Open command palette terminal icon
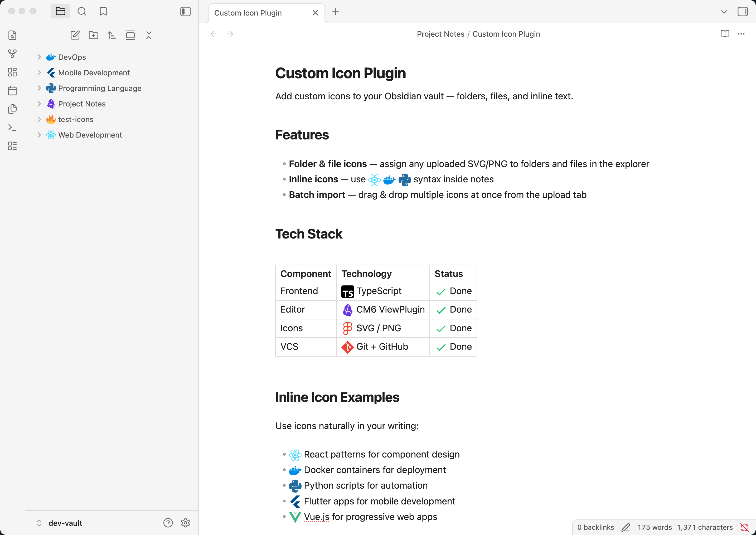The width and height of the screenshot is (756, 535). (12, 128)
